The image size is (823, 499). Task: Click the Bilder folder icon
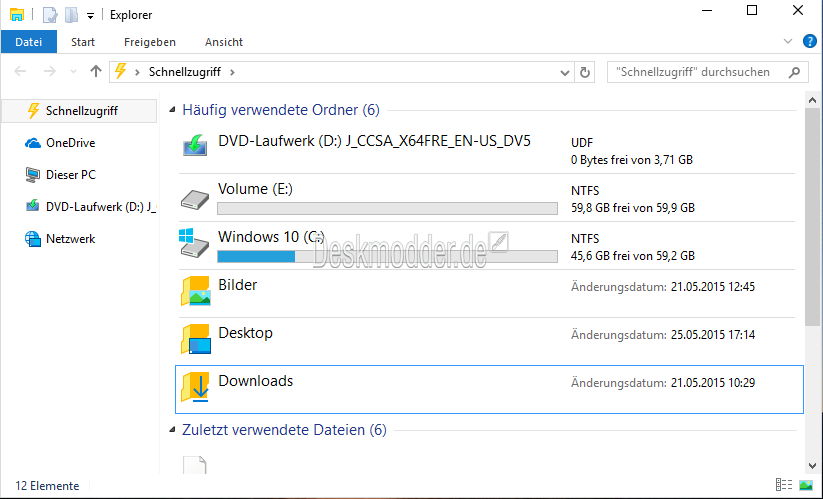click(196, 291)
